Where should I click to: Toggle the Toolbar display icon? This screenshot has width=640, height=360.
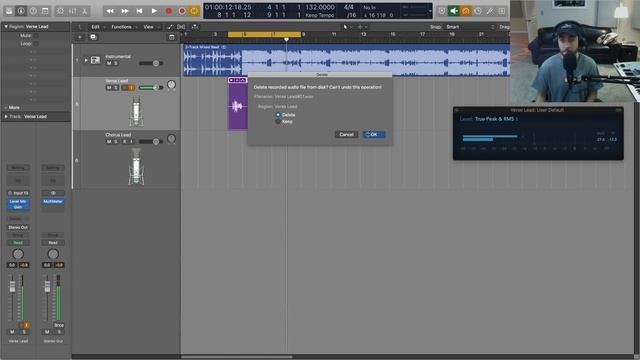click(45, 11)
